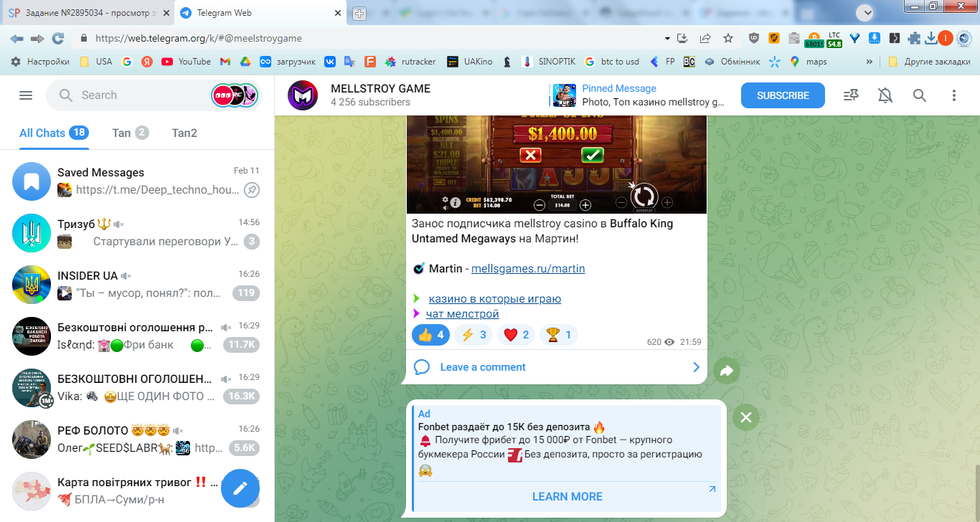Open the Telegram hamburger menu
This screenshot has width=980, height=522.
[x=26, y=95]
